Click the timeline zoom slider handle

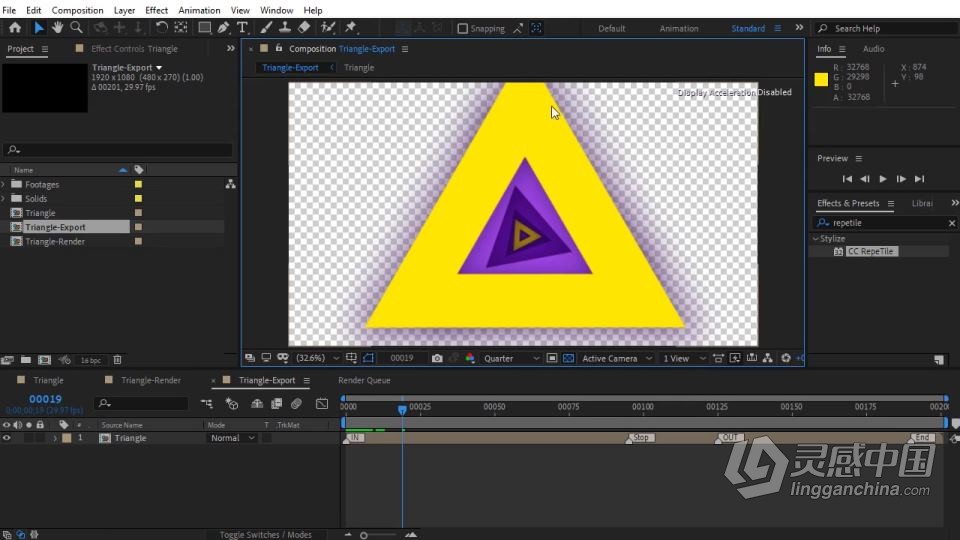coord(364,535)
